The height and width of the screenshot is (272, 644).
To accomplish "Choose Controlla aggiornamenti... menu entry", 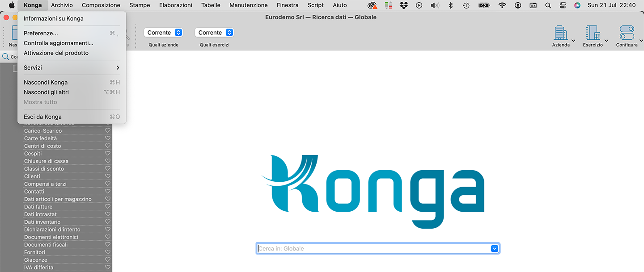I will (58, 43).
